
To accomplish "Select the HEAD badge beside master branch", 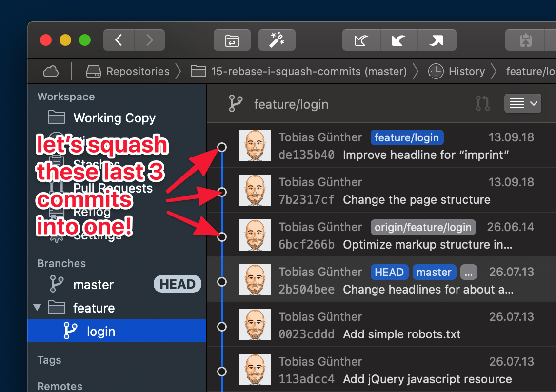I will [178, 284].
